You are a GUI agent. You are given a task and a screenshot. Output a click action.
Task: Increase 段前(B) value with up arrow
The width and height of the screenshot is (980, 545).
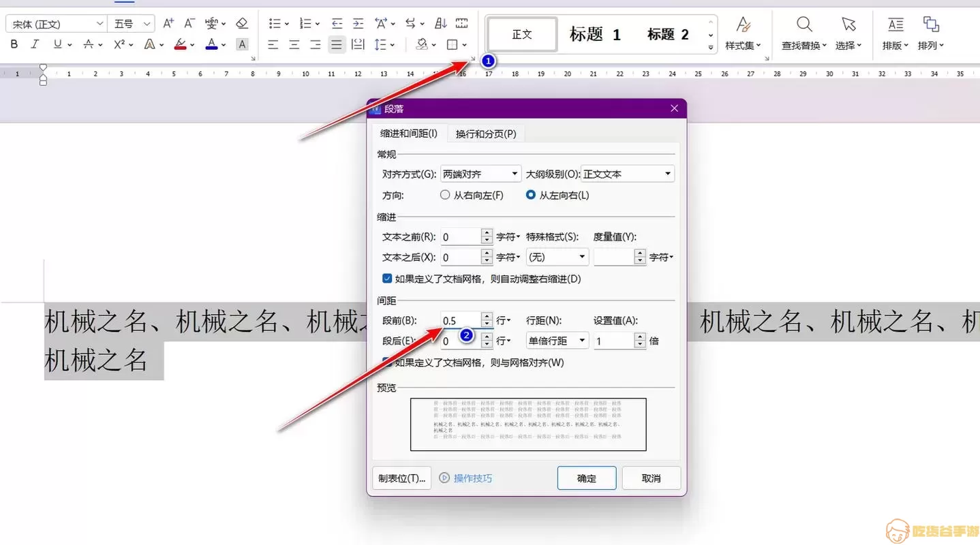pyautogui.click(x=487, y=316)
